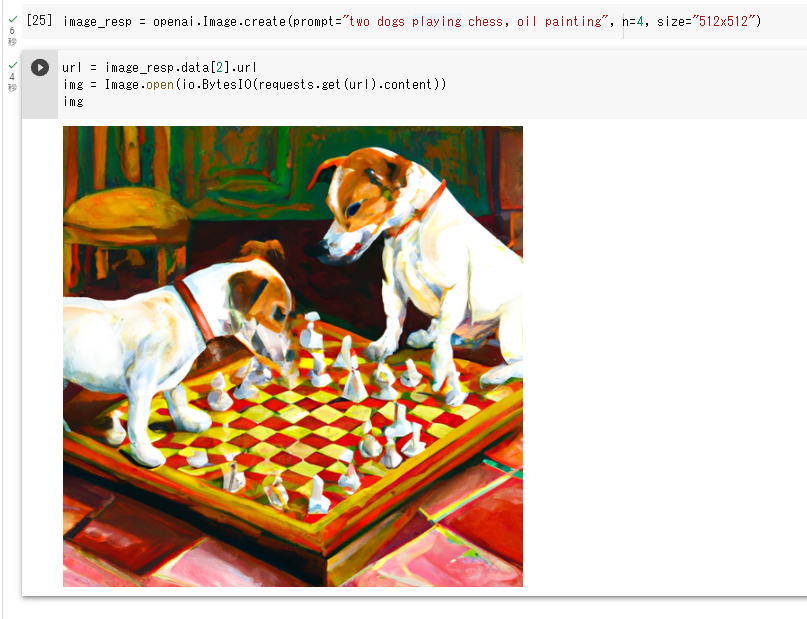The width and height of the screenshot is (807, 619).
Task: Click the index 2 in image_resp.data[2]
Action: click(220, 67)
